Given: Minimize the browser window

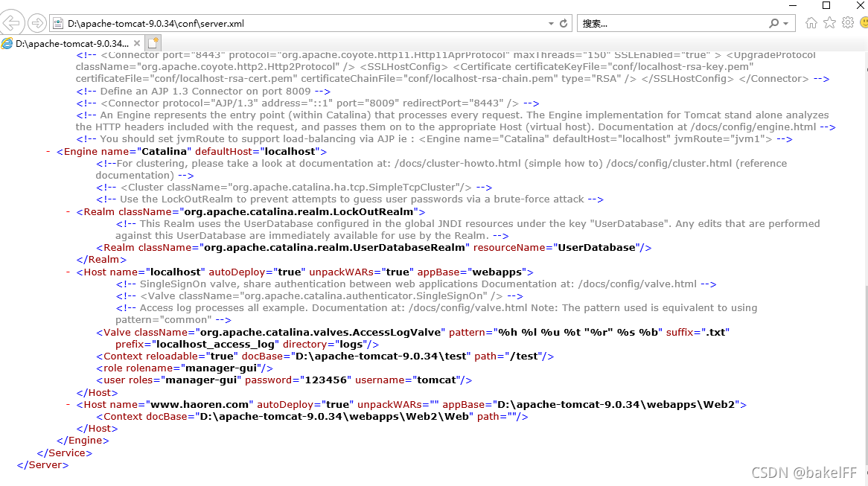Looking at the screenshot, I should (x=793, y=5).
